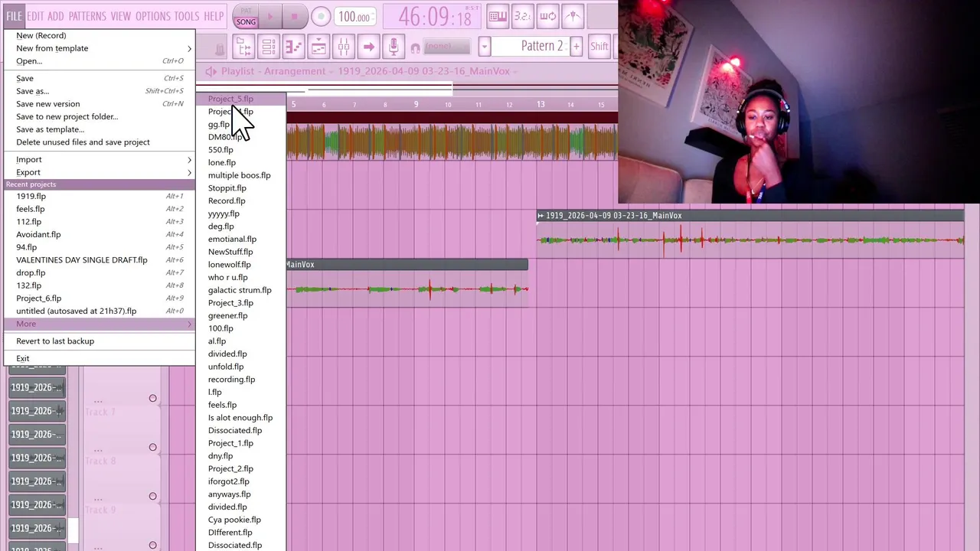Open the TOOLS menu

[x=186, y=16]
